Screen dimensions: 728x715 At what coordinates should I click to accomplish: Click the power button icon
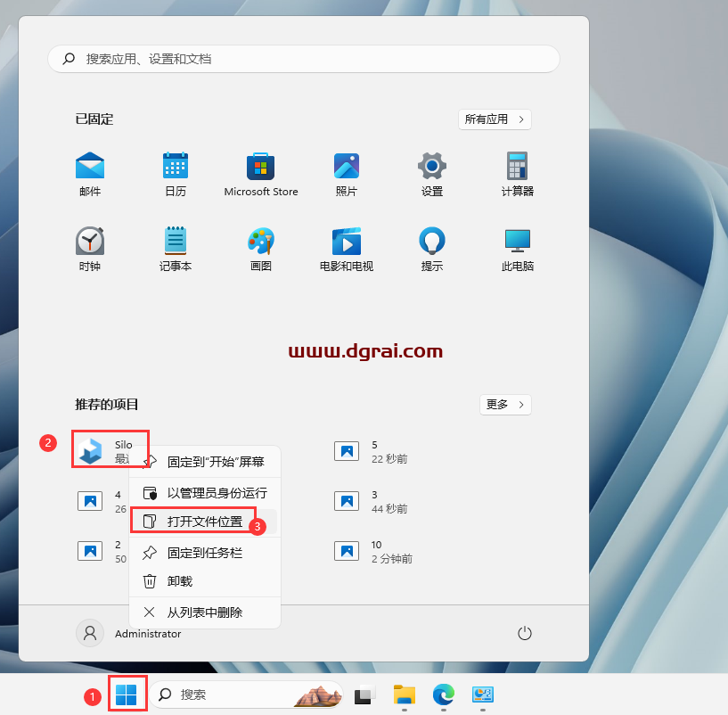coord(524,633)
